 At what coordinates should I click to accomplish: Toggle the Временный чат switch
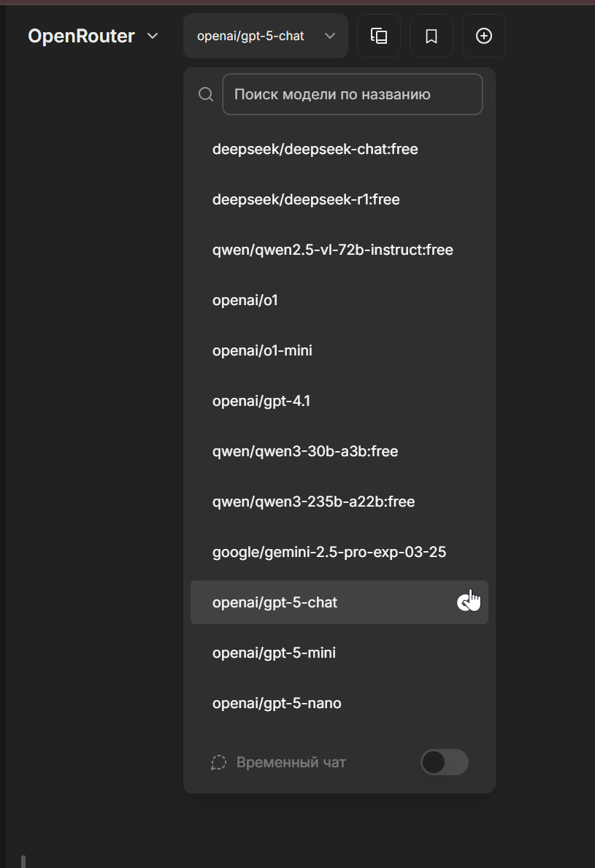pos(445,762)
